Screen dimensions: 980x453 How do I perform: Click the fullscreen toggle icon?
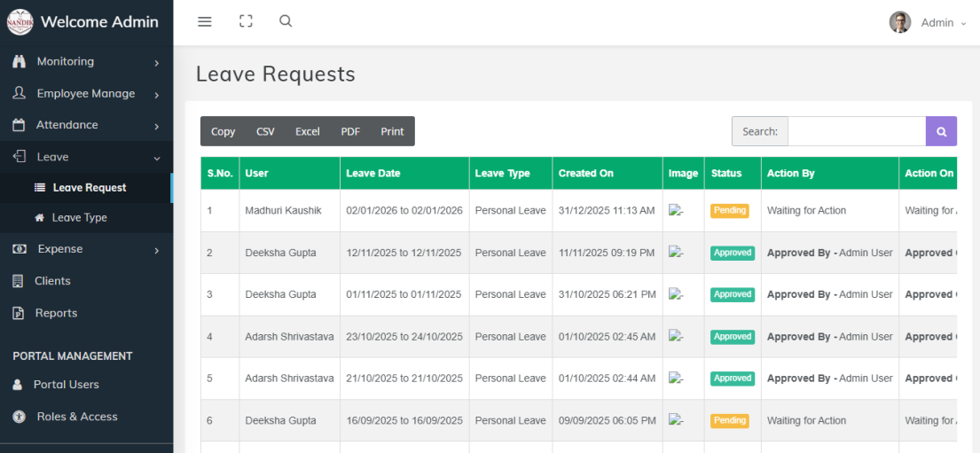coord(246,21)
